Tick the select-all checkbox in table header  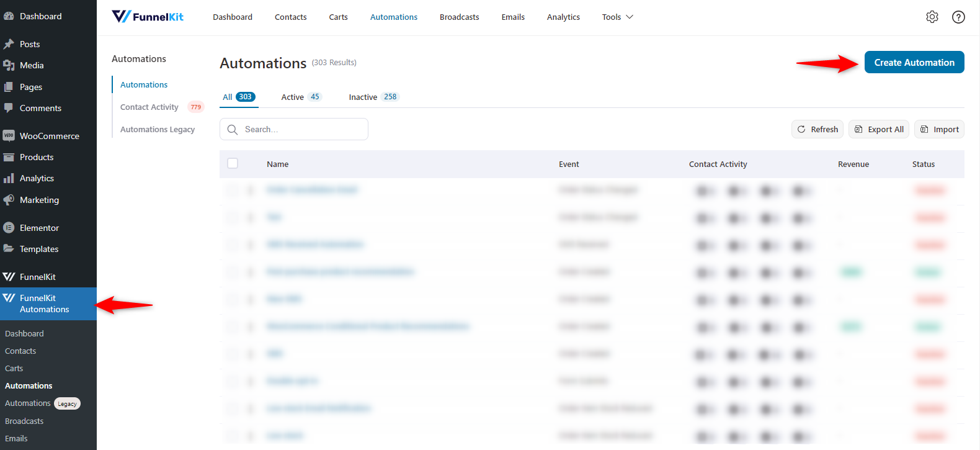point(233,163)
